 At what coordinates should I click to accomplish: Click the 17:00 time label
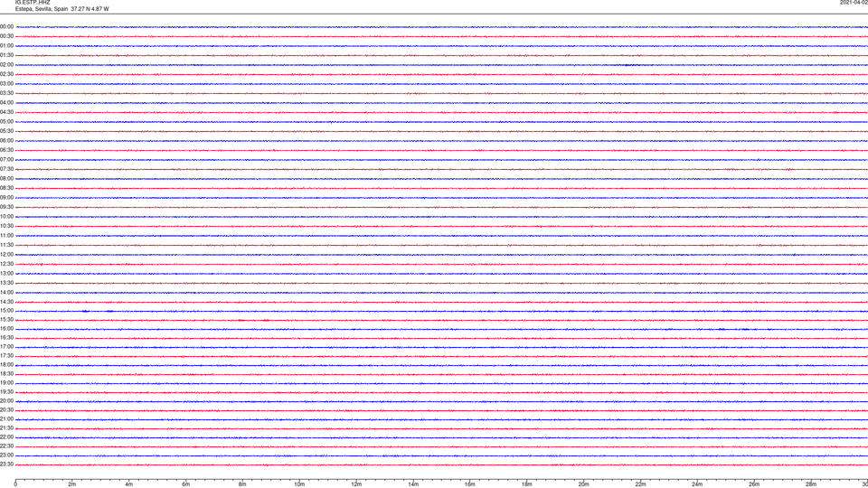coord(6,347)
